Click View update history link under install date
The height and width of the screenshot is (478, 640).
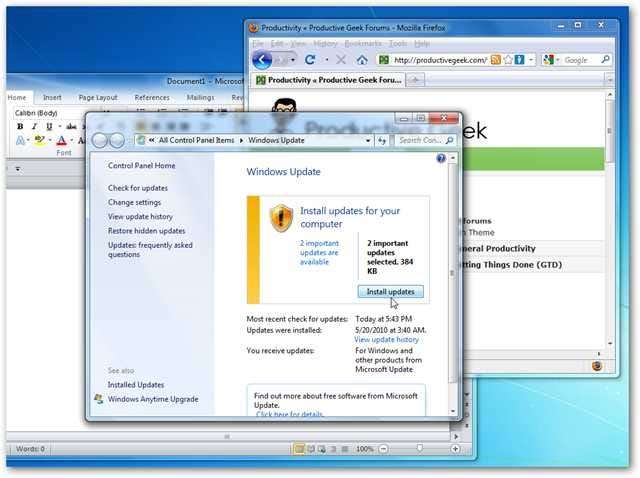pyautogui.click(x=386, y=340)
